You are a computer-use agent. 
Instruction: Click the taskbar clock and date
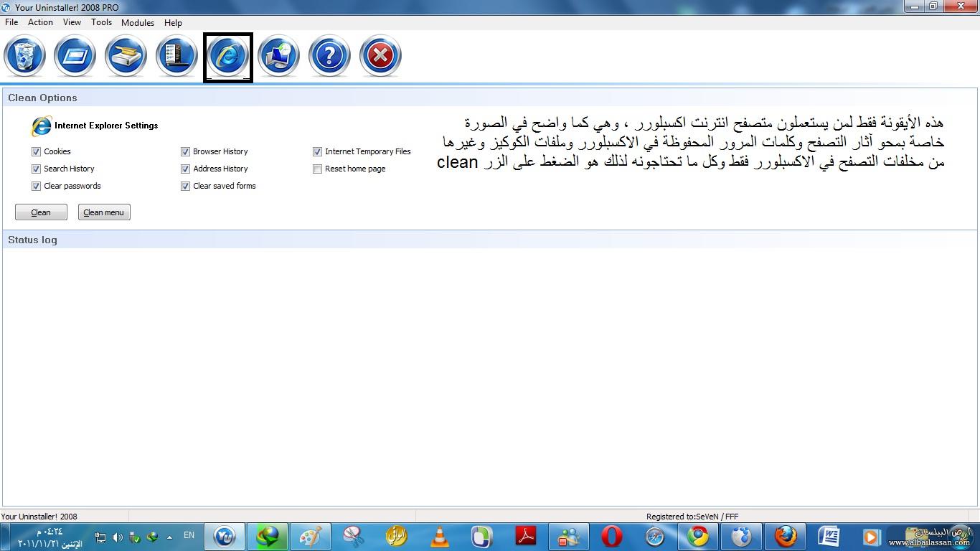(x=50, y=537)
